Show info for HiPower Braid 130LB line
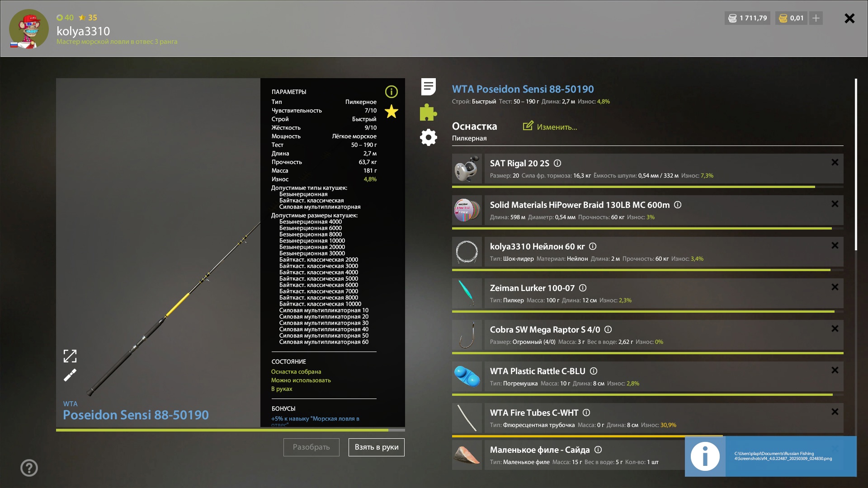The height and width of the screenshot is (488, 868). [x=678, y=205]
